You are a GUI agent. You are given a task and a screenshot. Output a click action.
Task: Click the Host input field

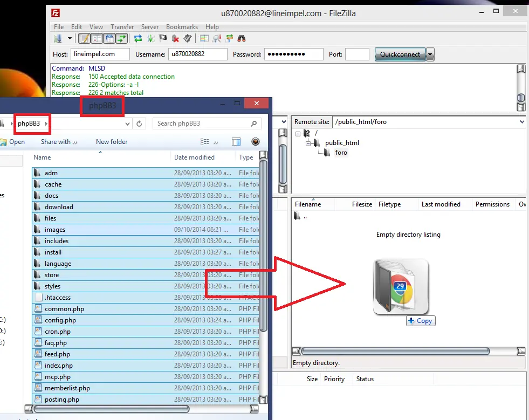[100, 54]
